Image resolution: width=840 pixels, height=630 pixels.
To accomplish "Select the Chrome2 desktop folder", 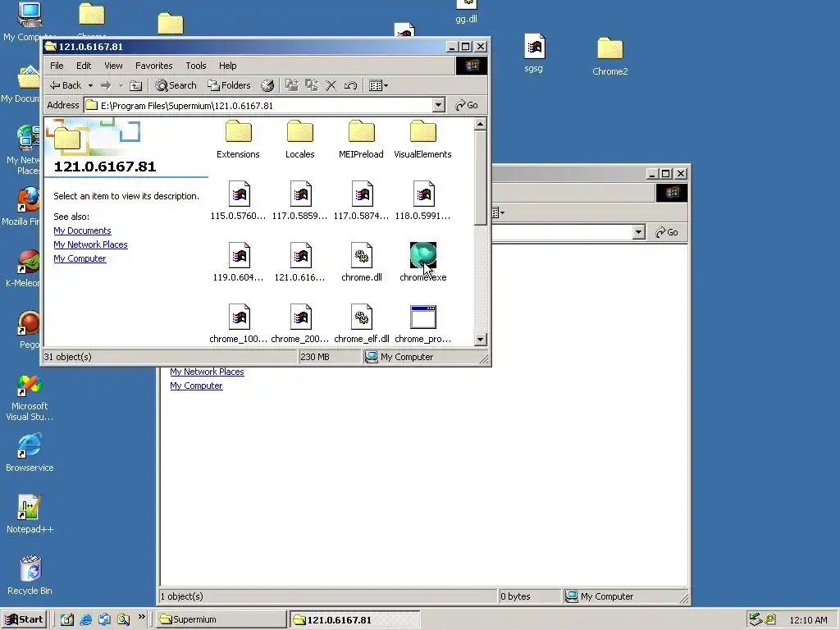I will tap(609, 56).
